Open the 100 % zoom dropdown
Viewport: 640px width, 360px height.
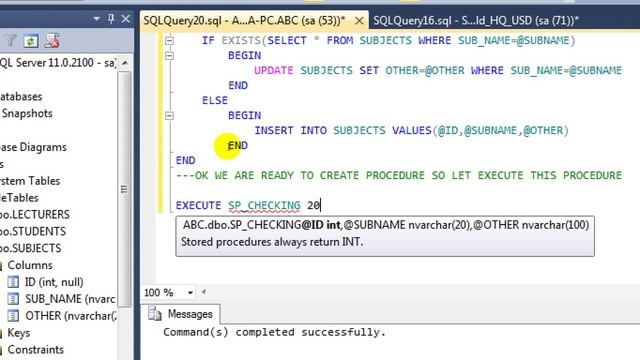tap(190, 293)
